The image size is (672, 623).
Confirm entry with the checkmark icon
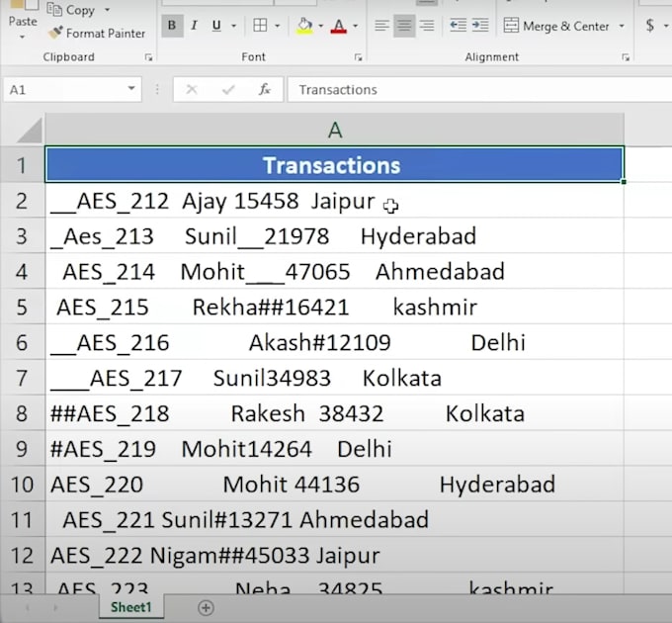(228, 90)
